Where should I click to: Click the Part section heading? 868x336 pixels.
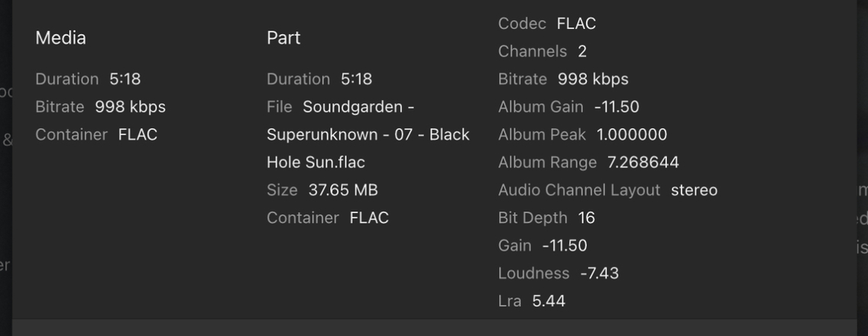tap(283, 37)
